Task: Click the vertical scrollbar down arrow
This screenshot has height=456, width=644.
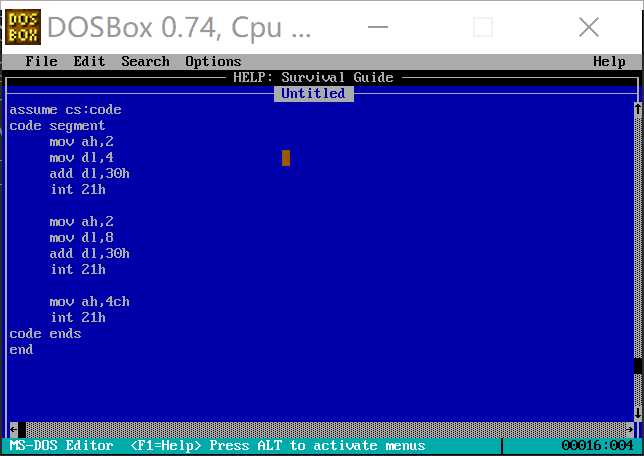Action: pos(638,413)
